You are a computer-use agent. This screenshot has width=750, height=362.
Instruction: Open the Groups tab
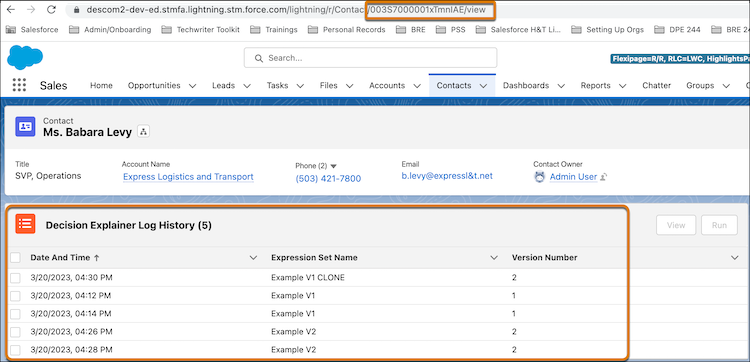699,86
